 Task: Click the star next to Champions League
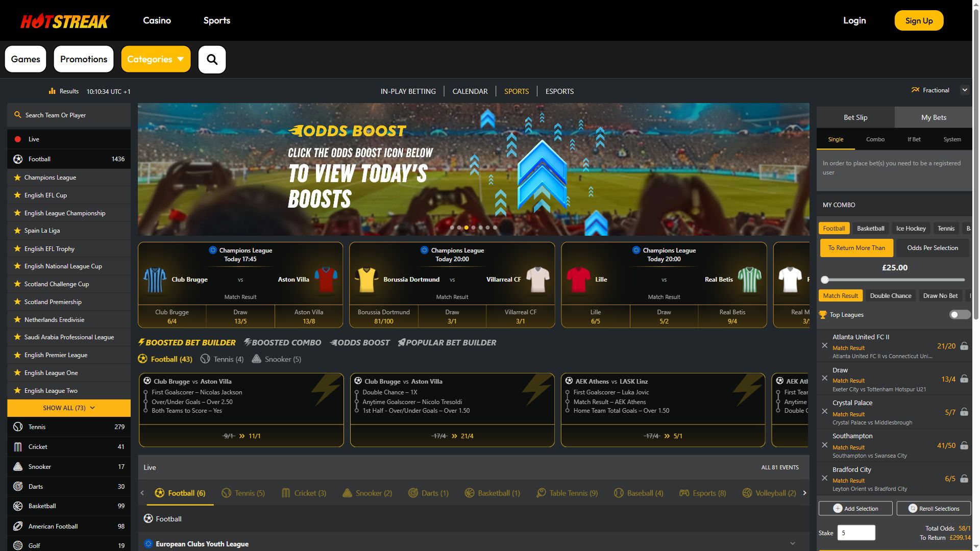[17, 178]
